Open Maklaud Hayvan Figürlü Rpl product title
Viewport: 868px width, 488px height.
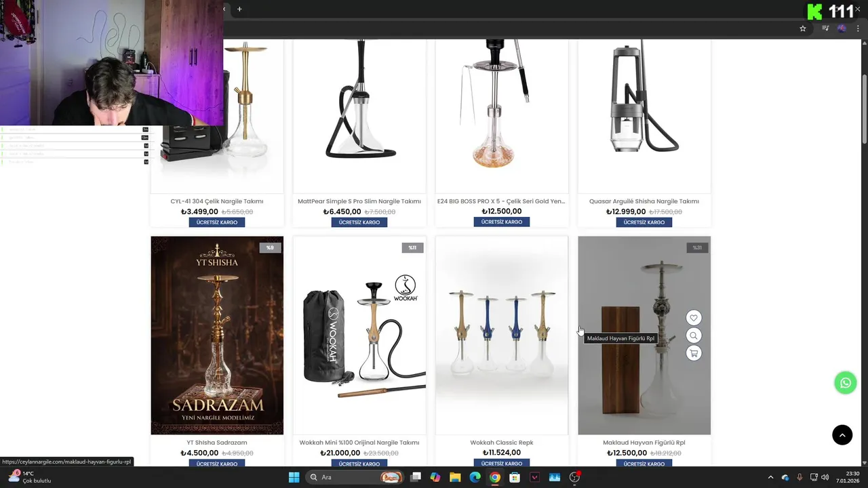coord(644,443)
